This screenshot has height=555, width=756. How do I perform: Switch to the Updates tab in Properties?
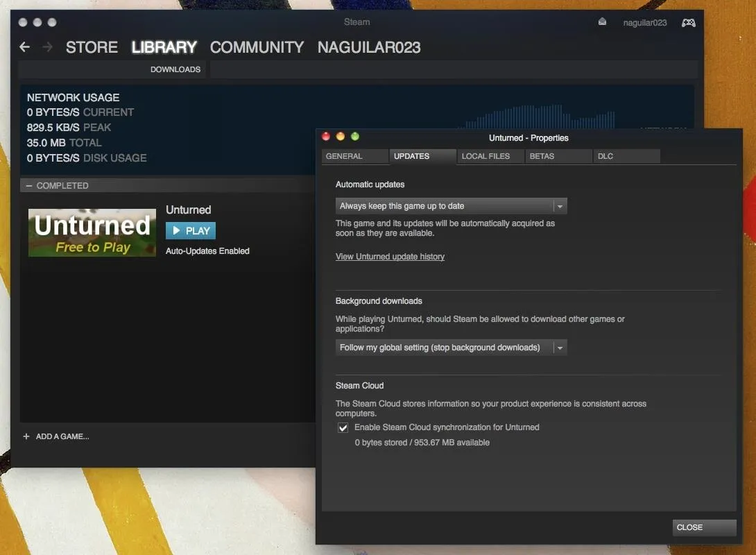point(423,156)
